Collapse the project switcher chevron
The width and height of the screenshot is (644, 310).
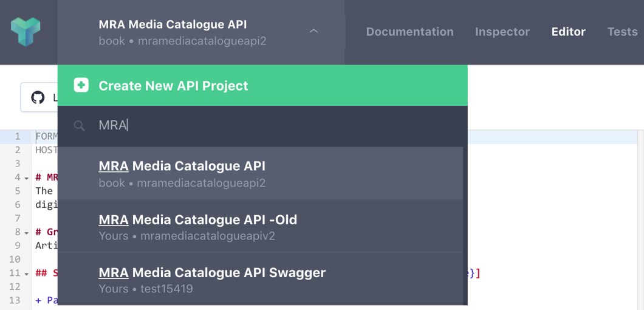point(313,31)
